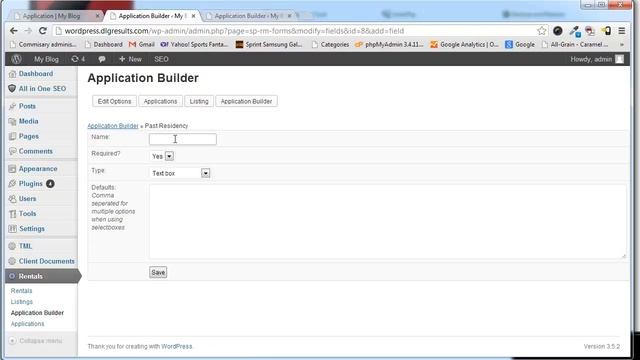640x360 pixels.
Task: Open the Categories bookmark
Action: coord(330,44)
